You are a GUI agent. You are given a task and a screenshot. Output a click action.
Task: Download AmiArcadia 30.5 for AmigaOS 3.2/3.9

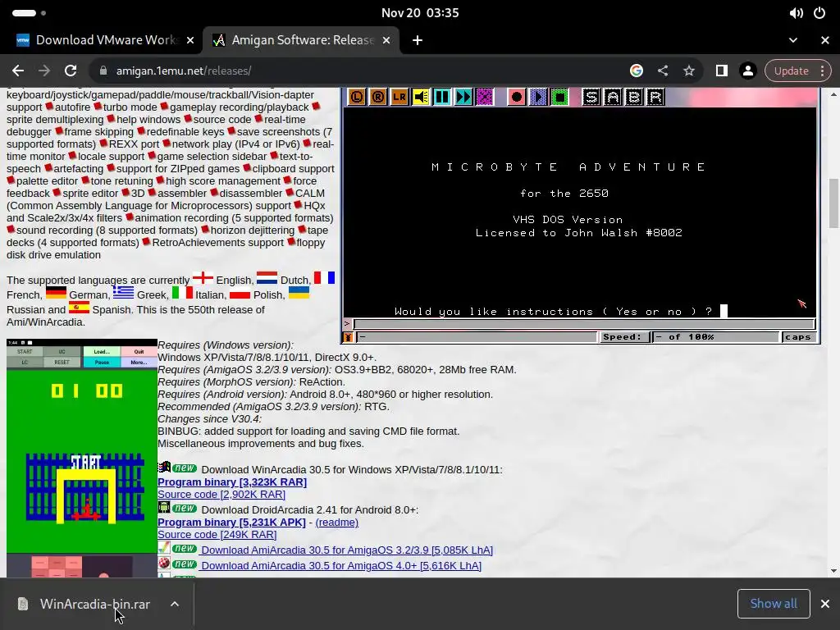point(347,550)
